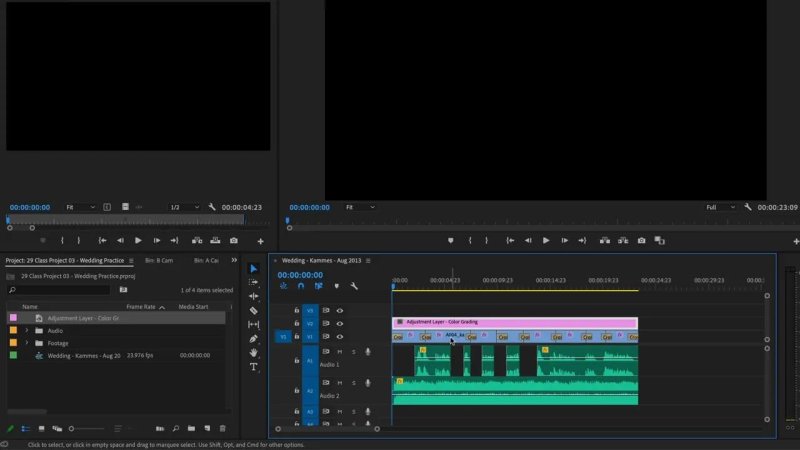Sort by the Media Start column header
The image size is (800, 450).
tap(193, 307)
